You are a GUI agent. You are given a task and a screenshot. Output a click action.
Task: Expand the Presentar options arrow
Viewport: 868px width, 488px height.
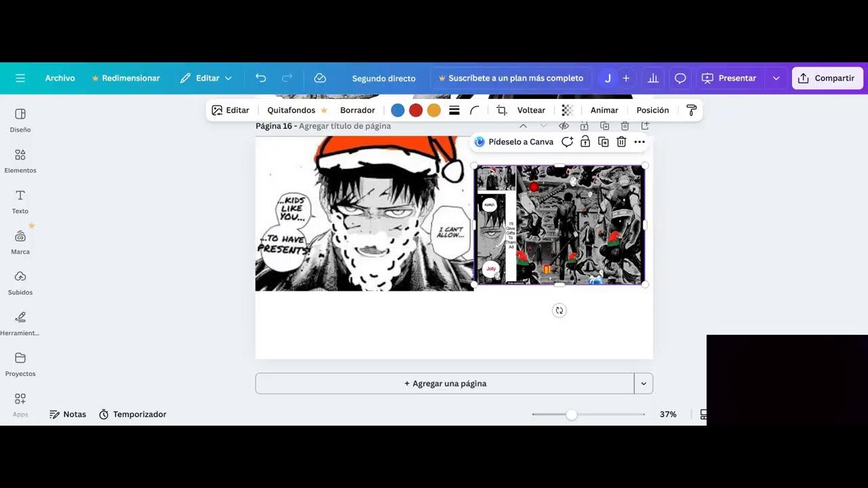coord(776,78)
